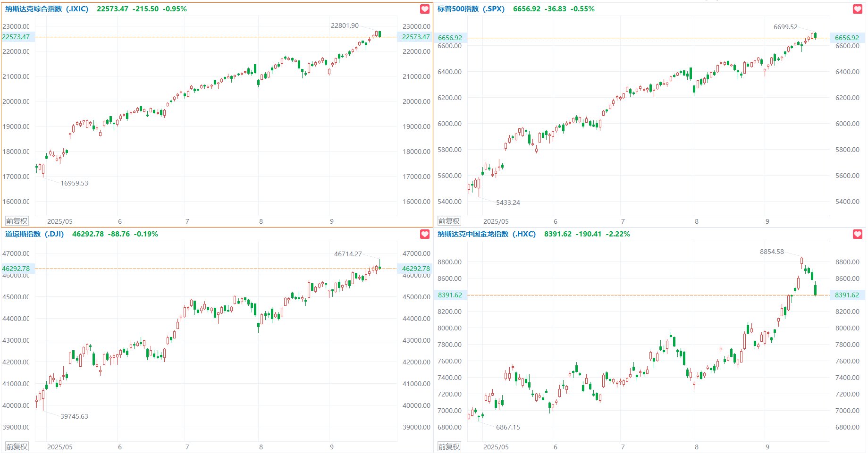Click the month 9 axis label in HXC chart
The width and height of the screenshot is (868, 455).
[767, 447]
